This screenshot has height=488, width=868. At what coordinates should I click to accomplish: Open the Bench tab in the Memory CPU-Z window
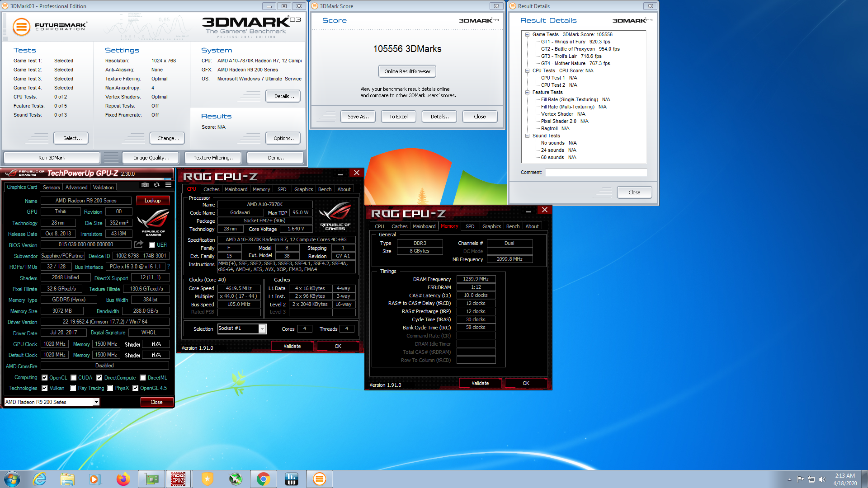[513, 226]
